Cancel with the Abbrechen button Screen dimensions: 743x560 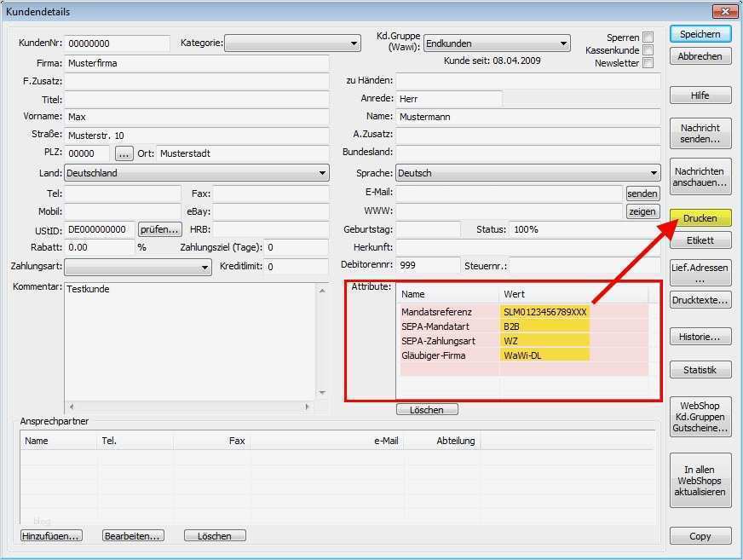[x=700, y=56]
